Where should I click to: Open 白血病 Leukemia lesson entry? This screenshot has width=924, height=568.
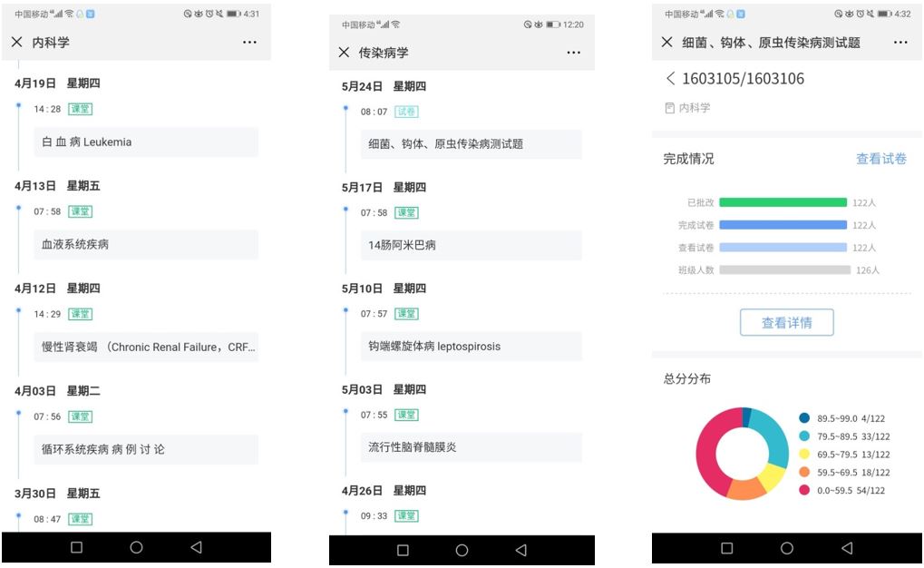pyautogui.click(x=146, y=142)
